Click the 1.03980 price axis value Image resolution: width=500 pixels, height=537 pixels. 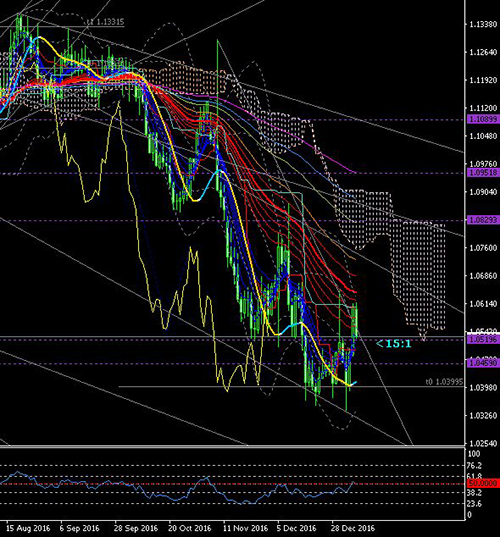tap(483, 388)
